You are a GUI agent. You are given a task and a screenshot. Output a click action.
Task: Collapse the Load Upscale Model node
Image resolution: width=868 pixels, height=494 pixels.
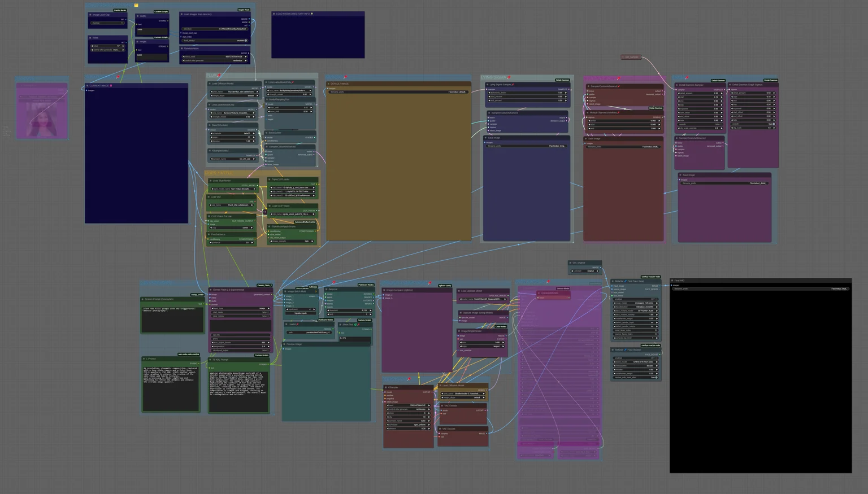coord(459,291)
